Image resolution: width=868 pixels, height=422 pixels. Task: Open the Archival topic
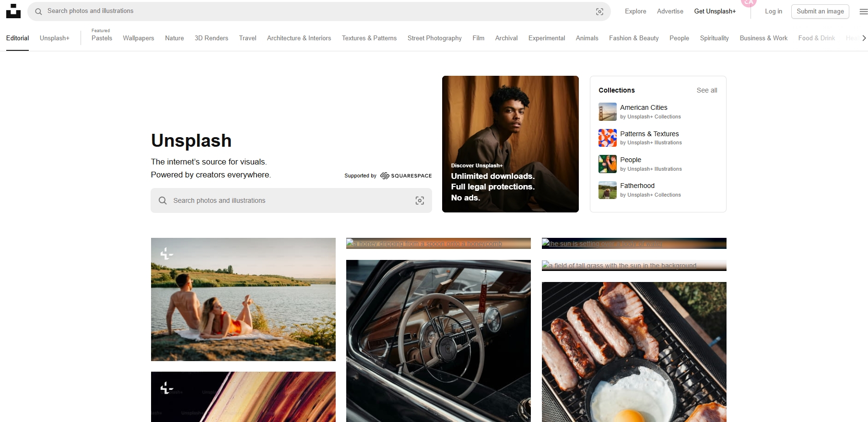[506, 38]
